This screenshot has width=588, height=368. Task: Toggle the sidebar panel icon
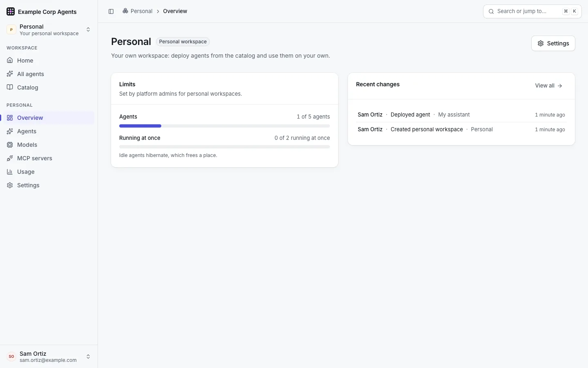click(x=111, y=11)
